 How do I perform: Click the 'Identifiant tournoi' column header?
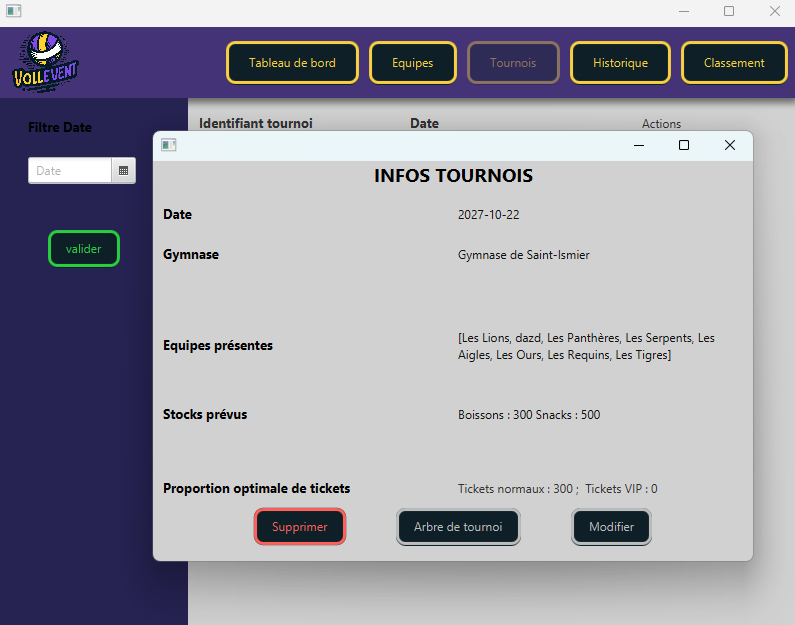pyautogui.click(x=256, y=124)
